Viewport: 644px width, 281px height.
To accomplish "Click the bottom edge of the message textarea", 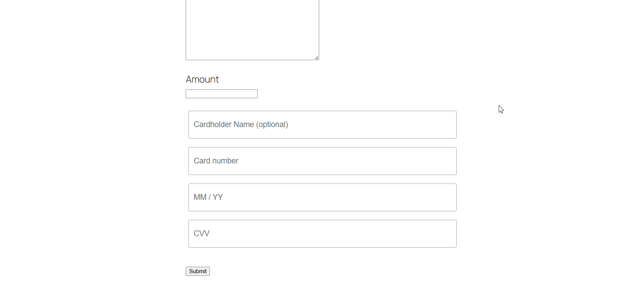I will [252, 60].
